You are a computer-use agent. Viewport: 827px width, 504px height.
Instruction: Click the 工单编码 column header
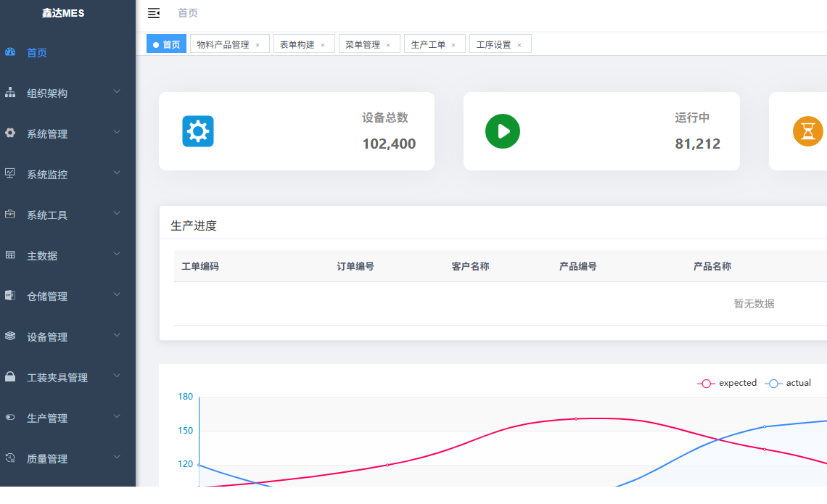click(200, 266)
